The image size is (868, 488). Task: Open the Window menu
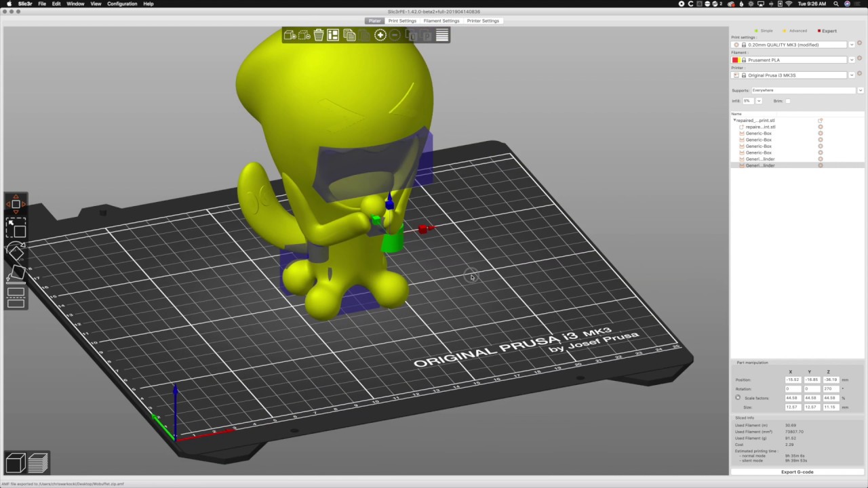(75, 4)
